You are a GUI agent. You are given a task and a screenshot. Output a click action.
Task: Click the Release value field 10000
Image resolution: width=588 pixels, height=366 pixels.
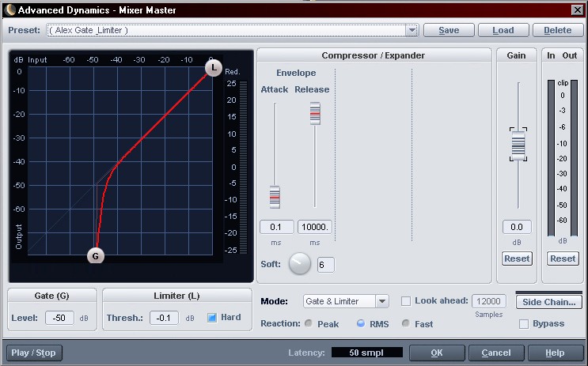pos(315,227)
